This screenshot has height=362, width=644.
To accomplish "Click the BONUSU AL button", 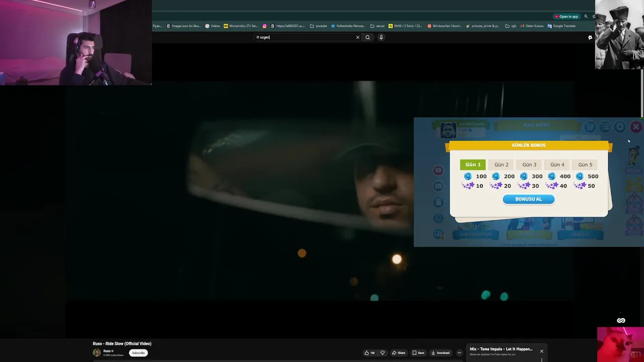I will 528,199.
